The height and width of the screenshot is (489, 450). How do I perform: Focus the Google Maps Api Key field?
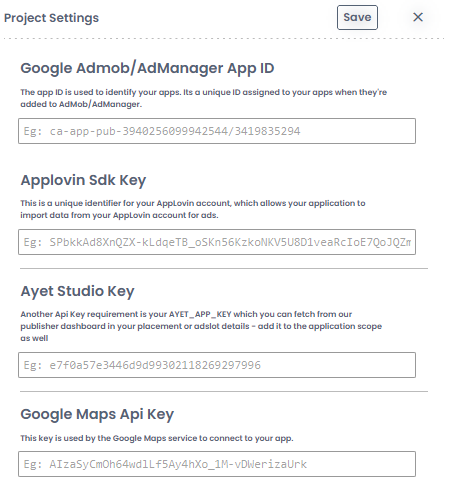(x=217, y=464)
